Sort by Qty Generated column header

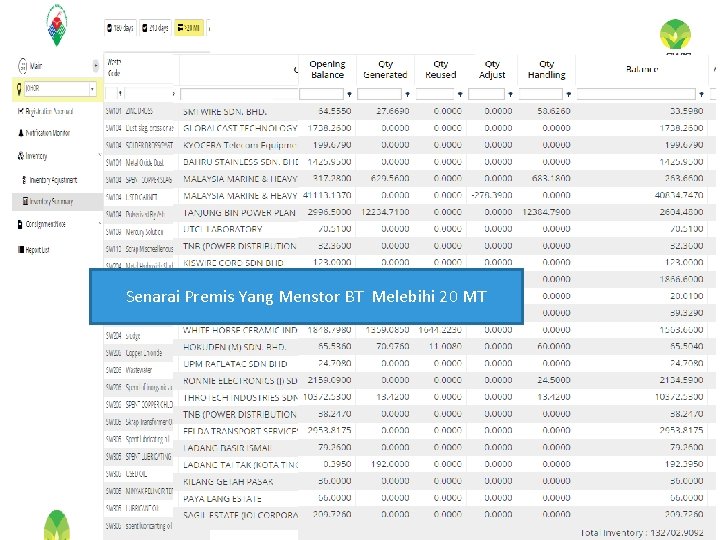pyautogui.click(x=385, y=69)
